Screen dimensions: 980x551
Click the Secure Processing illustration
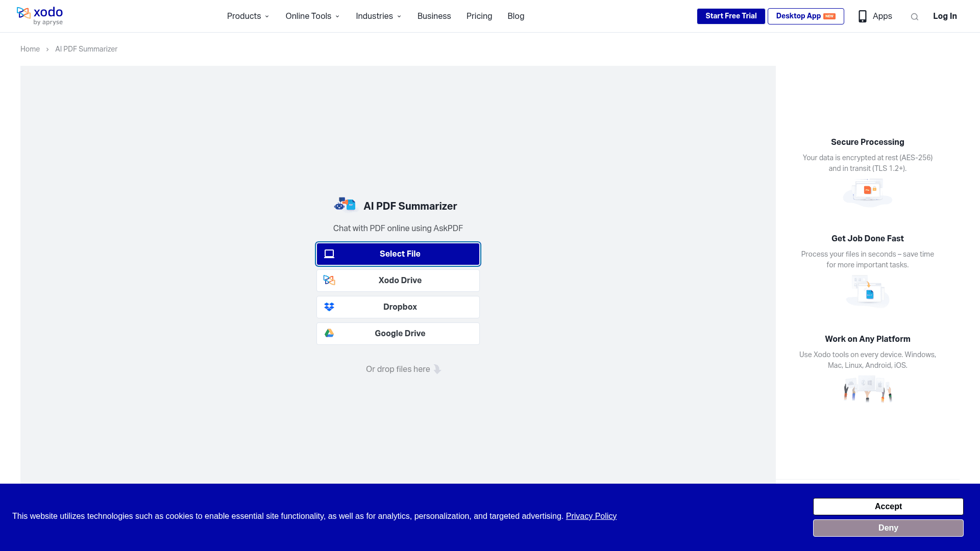868,193
